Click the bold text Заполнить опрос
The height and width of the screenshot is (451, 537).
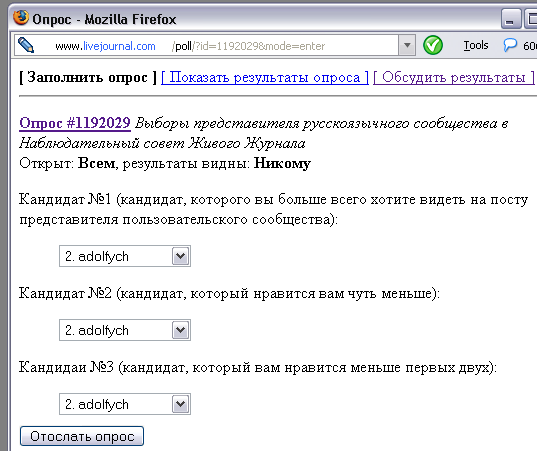tap(87, 77)
